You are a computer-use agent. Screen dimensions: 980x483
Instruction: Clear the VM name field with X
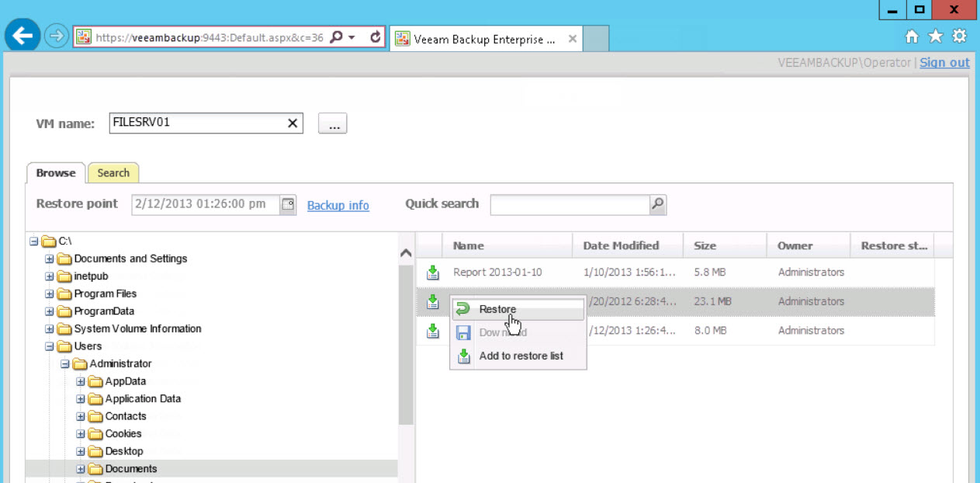coord(293,123)
